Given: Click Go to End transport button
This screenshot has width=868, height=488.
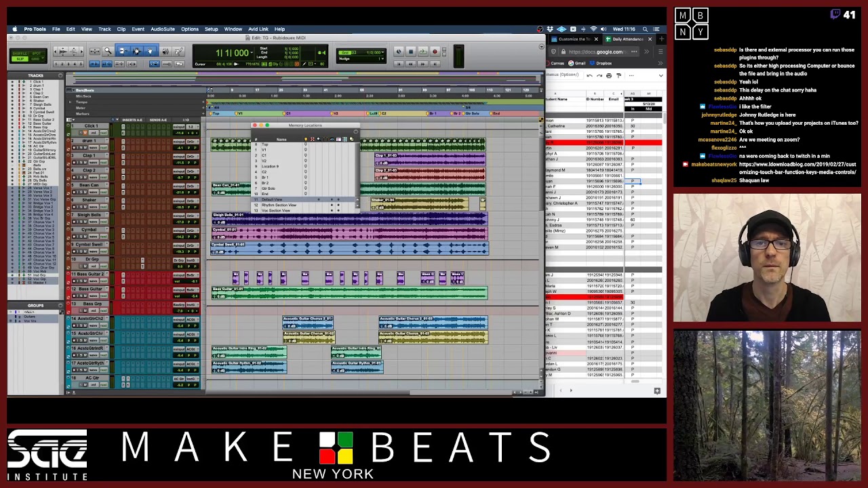Looking at the screenshot, I should click(x=435, y=64).
